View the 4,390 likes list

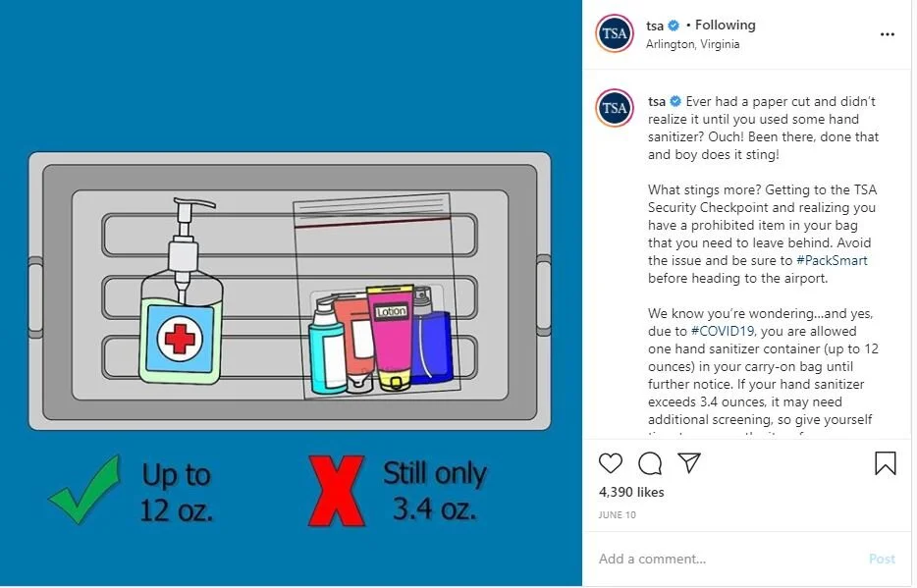(x=631, y=492)
